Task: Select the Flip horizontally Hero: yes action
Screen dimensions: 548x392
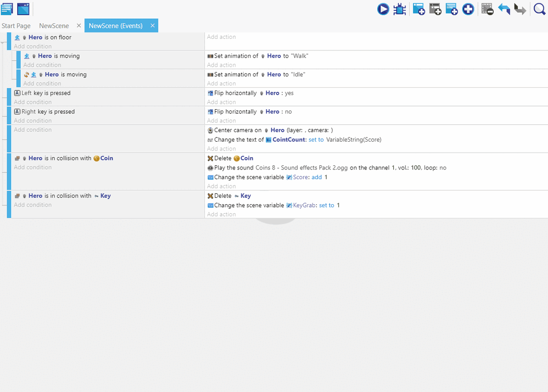Action: (x=250, y=93)
